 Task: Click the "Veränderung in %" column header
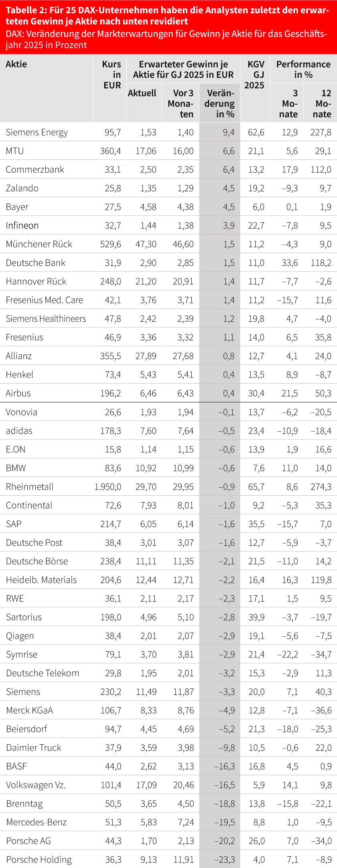click(x=220, y=104)
